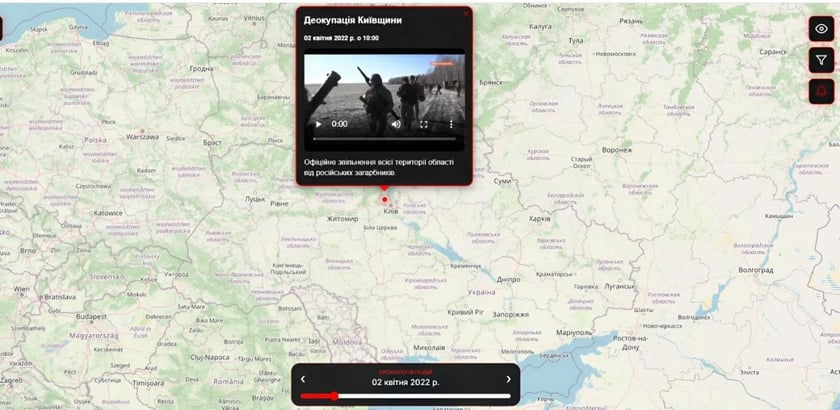
Task: Click the Warszawa city label on map
Action: [x=143, y=137]
